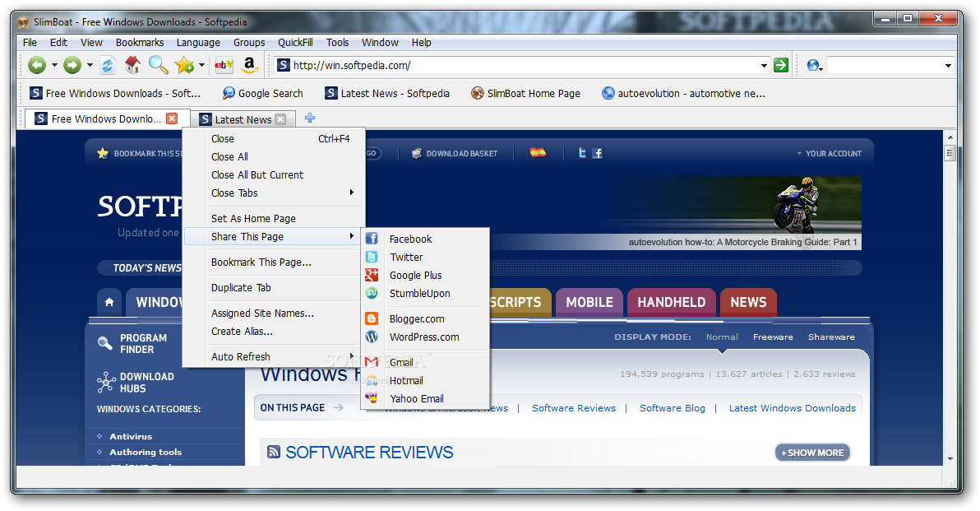The height and width of the screenshot is (511, 980).
Task: Click the magnifying glass search icon
Action: pyautogui.click(x=158, y=64)
